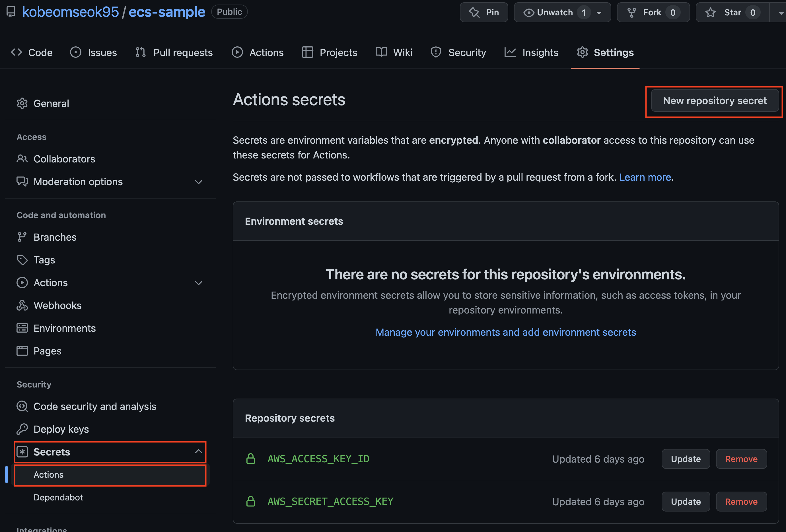Screen dimensions: 786x532
Task: Open the kobeomseok95 profile link
Action: (x=71, y=12)
